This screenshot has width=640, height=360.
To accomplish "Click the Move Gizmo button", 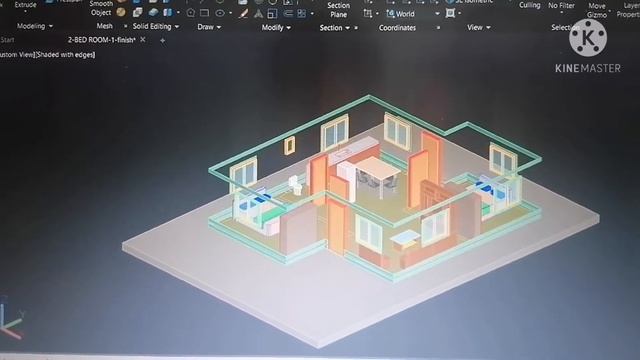I will coord(597,10).
